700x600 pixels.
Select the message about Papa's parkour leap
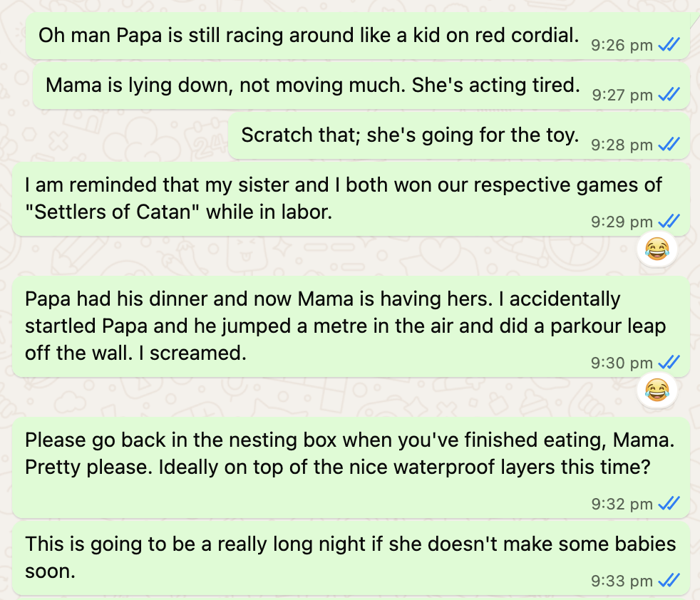point(342,326)
